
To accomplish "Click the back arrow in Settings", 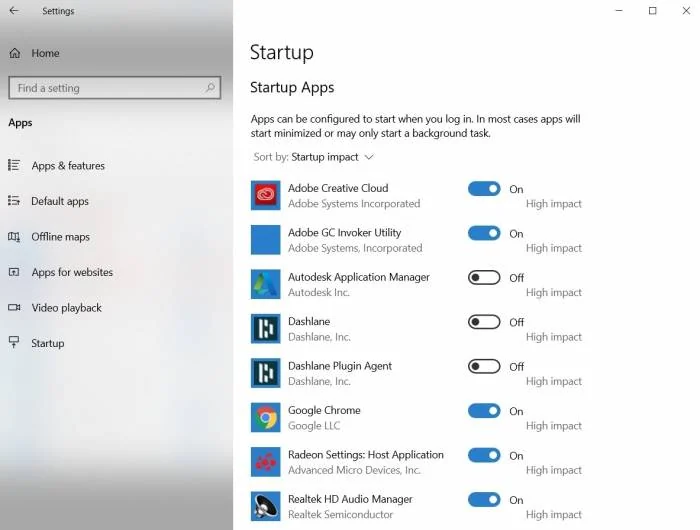I will click(x=14, y=10).
